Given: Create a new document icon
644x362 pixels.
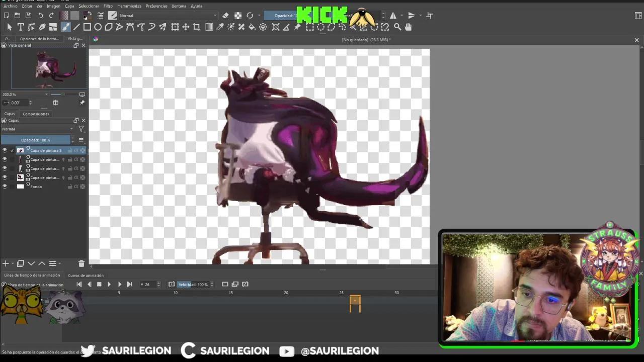Looking at the screenshot, I should (x=7, y=16).
